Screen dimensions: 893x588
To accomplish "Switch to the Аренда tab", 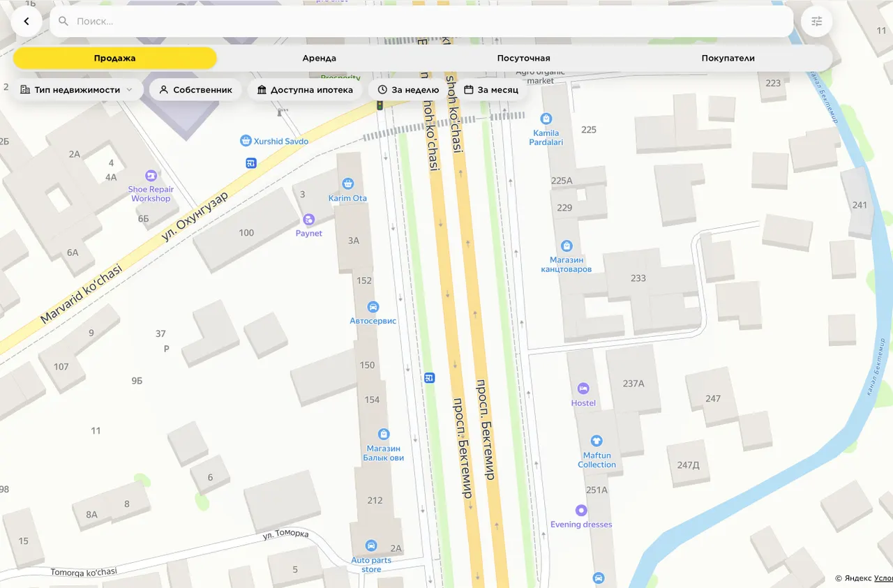I will coord(319,59).
